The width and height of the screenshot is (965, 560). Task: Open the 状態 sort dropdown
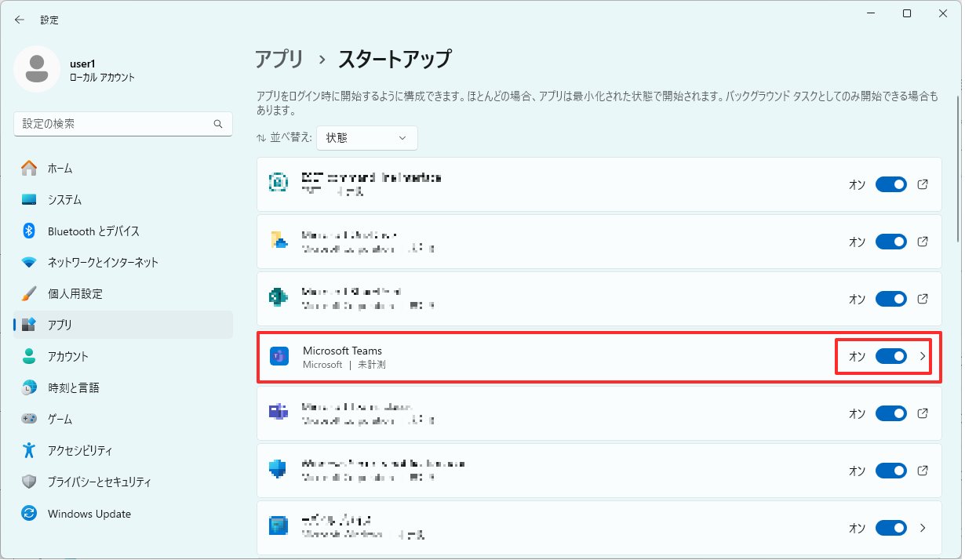pos(367,138)
